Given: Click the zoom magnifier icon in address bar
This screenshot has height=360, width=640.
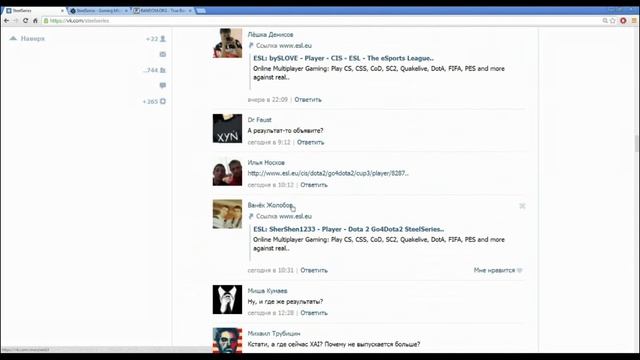Looking at the screenshot, I should [605, 20].
